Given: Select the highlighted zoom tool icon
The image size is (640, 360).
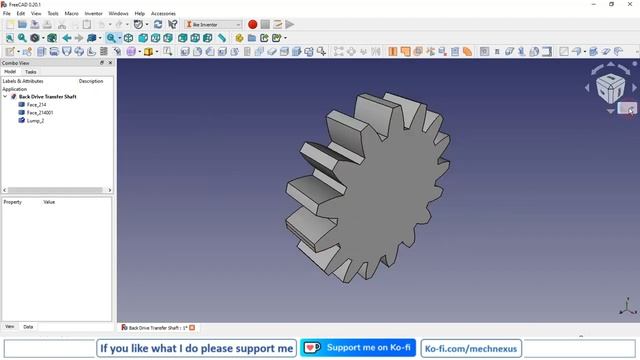Looking at the screenshot, I should click(111, 38).
